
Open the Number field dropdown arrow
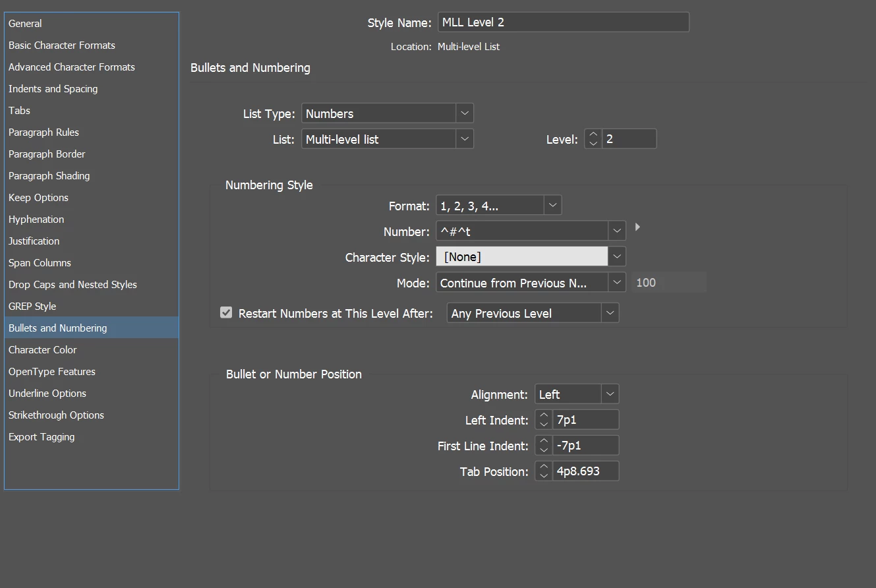point(617,231)
